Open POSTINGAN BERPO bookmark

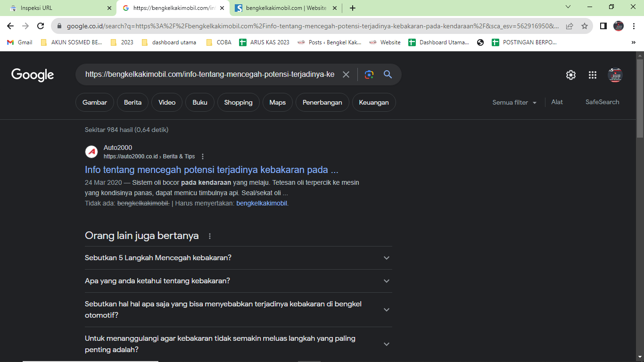click(524, 42)
